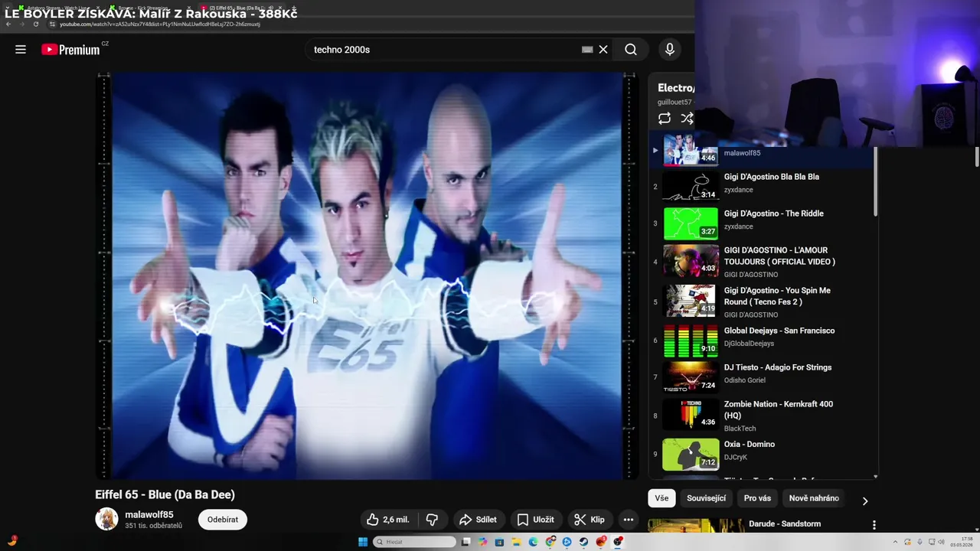Create a clip with Klip

coord(590,520)
